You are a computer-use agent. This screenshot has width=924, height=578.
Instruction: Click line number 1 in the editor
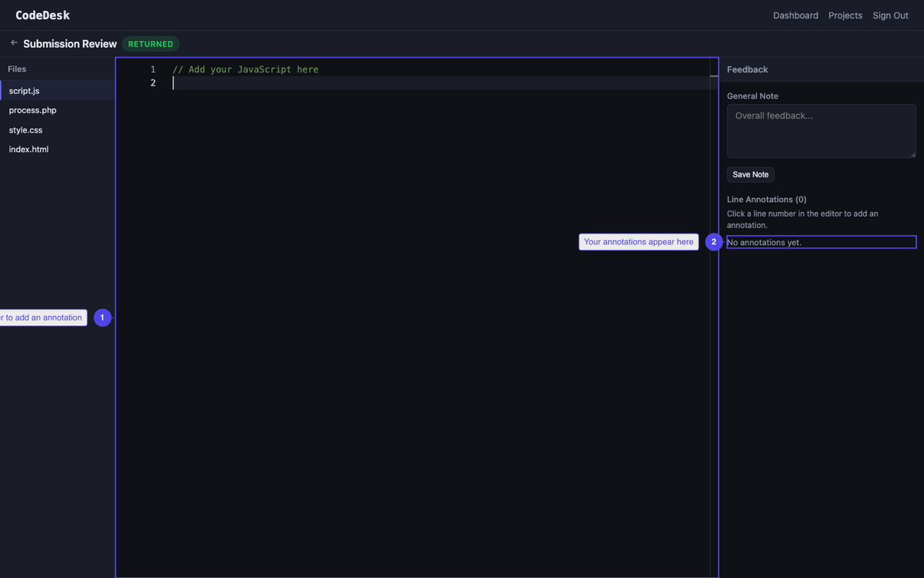tap(152, 69)
